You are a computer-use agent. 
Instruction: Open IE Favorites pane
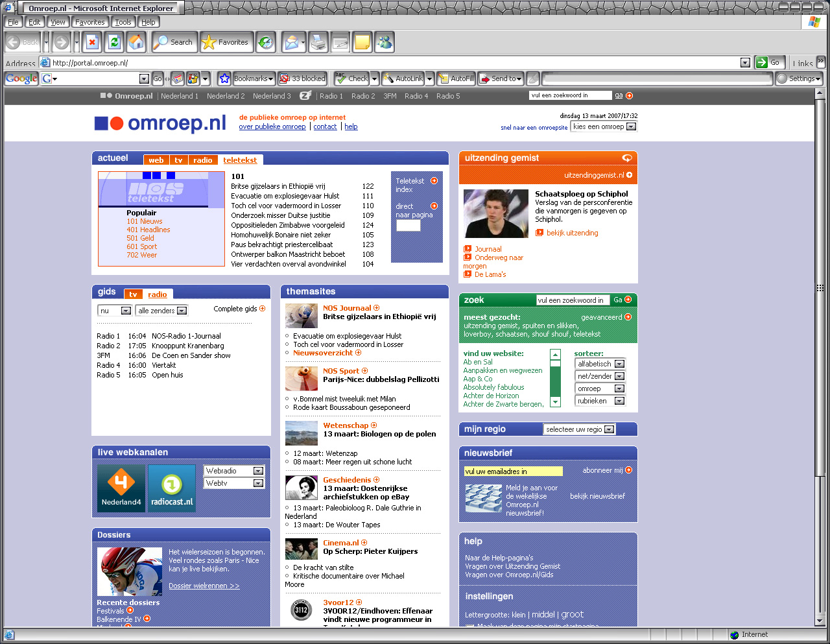tap(226, 42)
